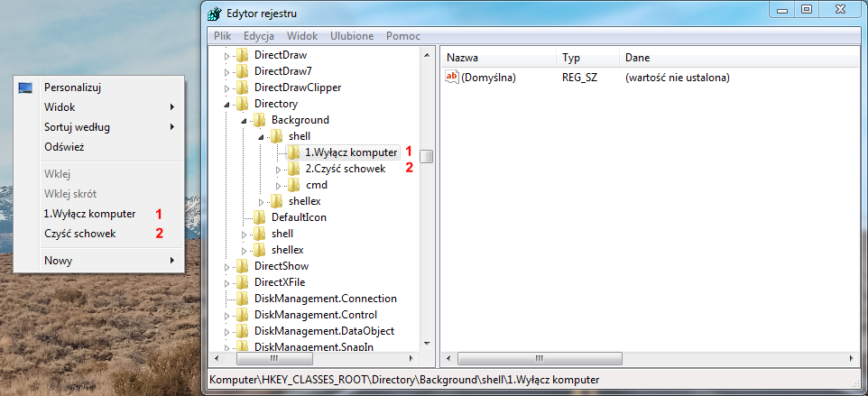Select the DiskManagement.DataObject key label
Screen dimensions: 868x396
[325, 331]
